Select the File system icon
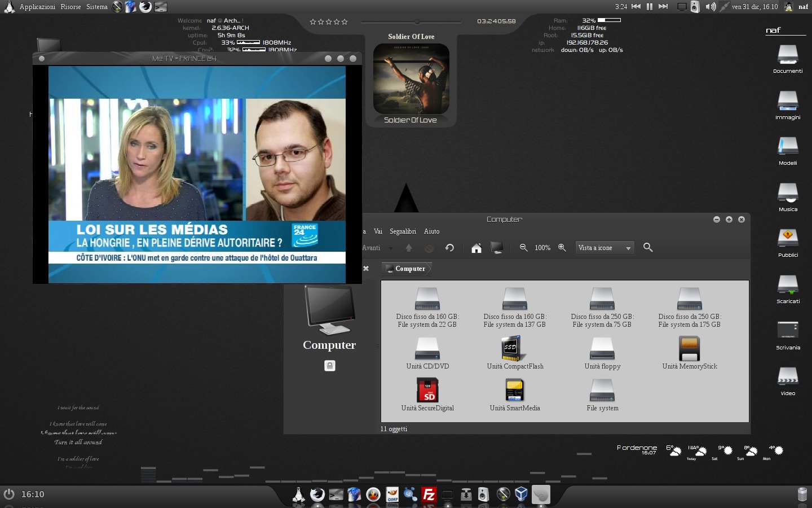This screenshot has width=812, height=508. [602, 395]
